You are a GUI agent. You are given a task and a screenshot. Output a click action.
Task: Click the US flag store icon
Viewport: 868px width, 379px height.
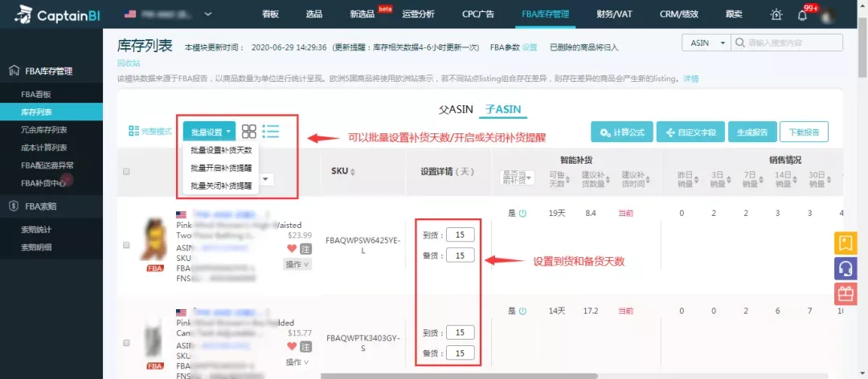[x=130, y=14]
